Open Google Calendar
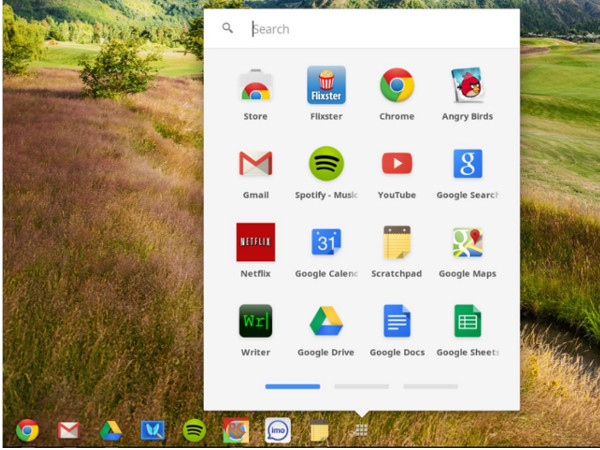 [326, 242]
